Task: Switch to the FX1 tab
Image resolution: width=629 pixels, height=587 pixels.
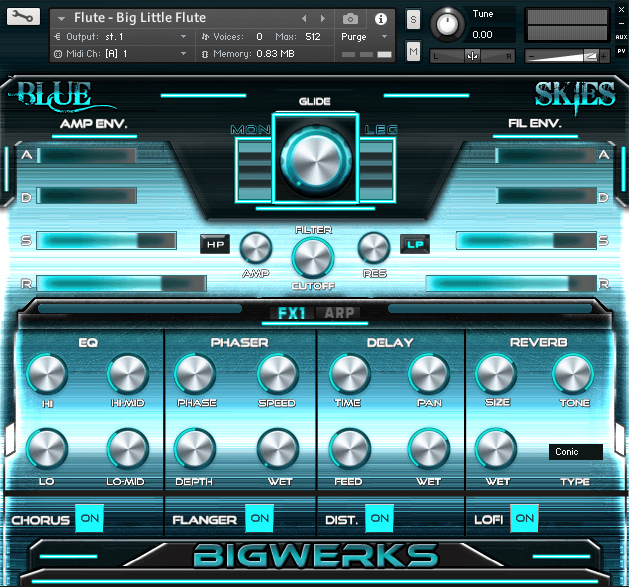Action: (x=292, y=313)
